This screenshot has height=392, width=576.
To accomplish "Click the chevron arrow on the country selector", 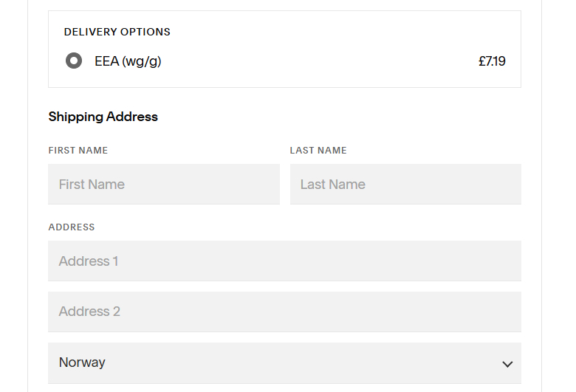I will [507, 364].
